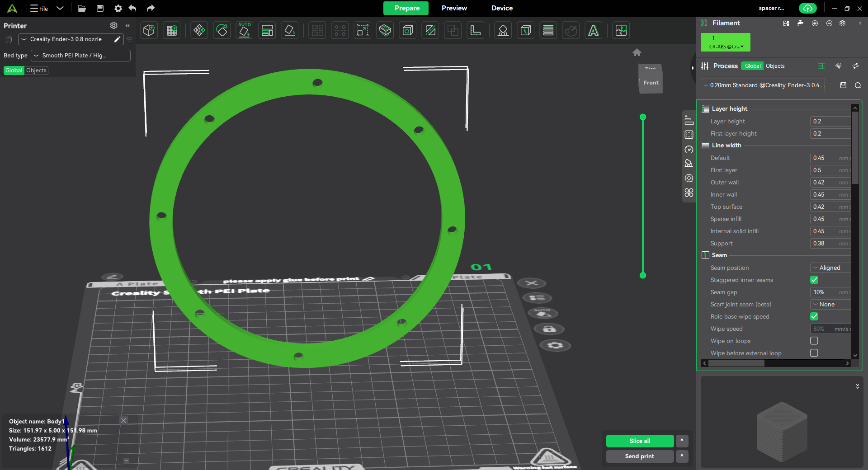Click the Slice all button
This screenshot has width=868, height=470.
[x=640, y=441]
